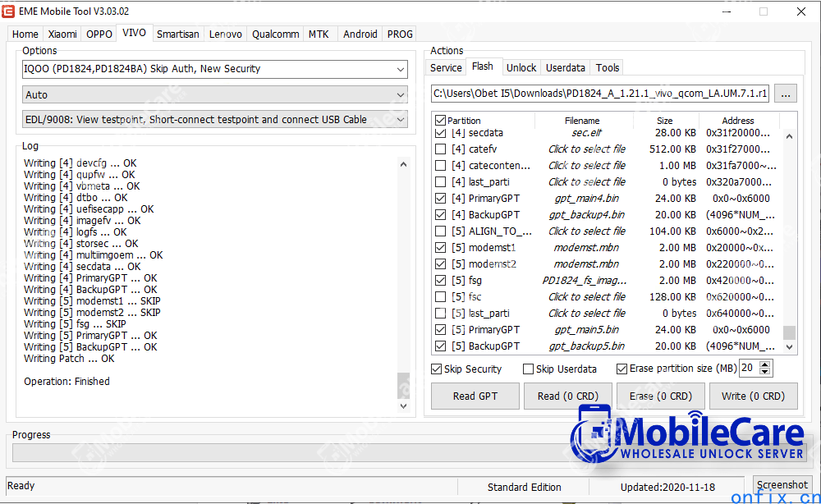Open the Smartisan tab

[x=178, y=34]
